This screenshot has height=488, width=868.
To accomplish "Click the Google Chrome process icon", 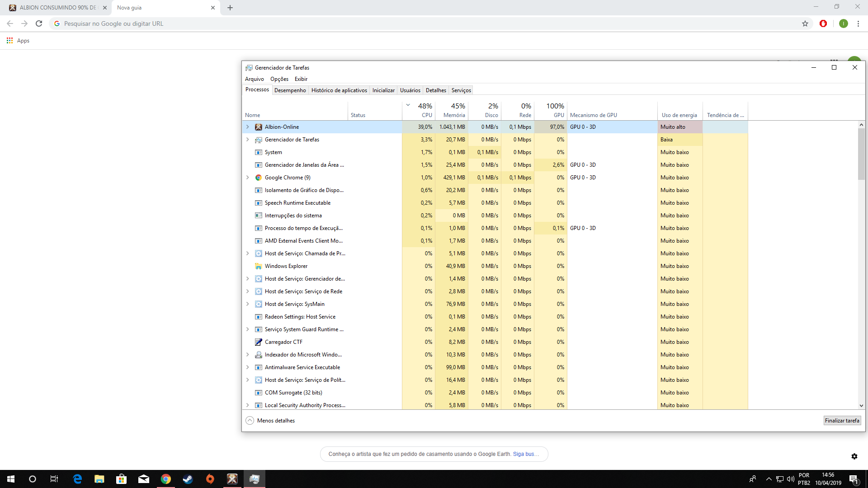I will click(x=259, y=178).
